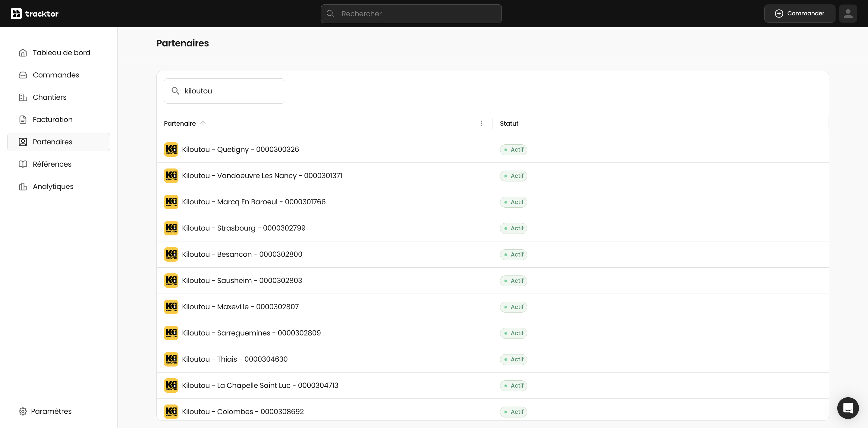Click the Tableau de bord home icon
Screen dimensions: 868x428
(23, 52)
